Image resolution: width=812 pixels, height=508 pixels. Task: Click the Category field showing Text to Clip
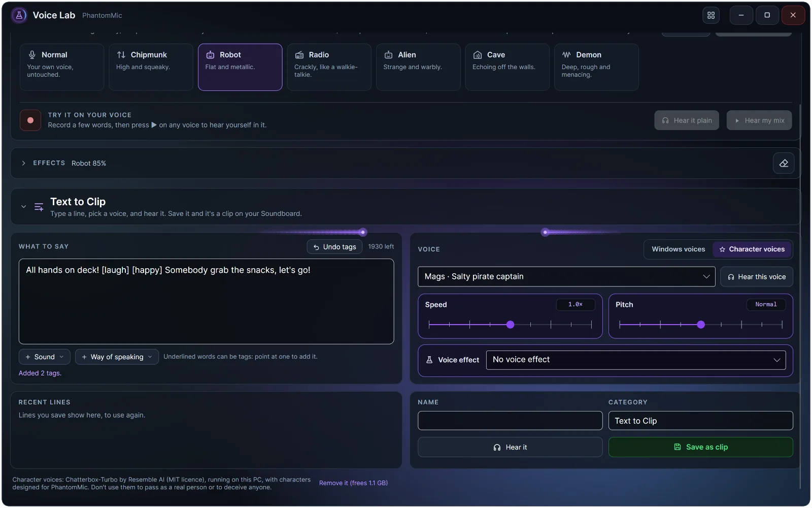pyautogui.click(x=701, y=421)
